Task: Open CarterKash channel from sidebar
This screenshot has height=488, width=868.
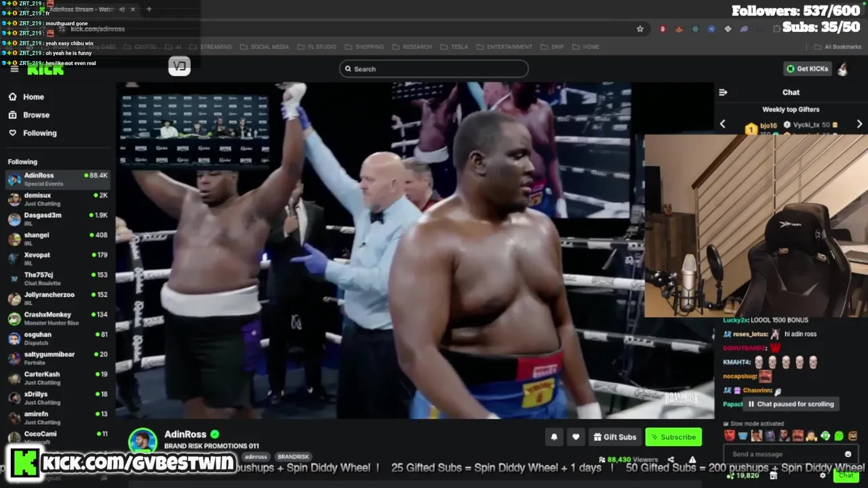Action: click(58, 378)
